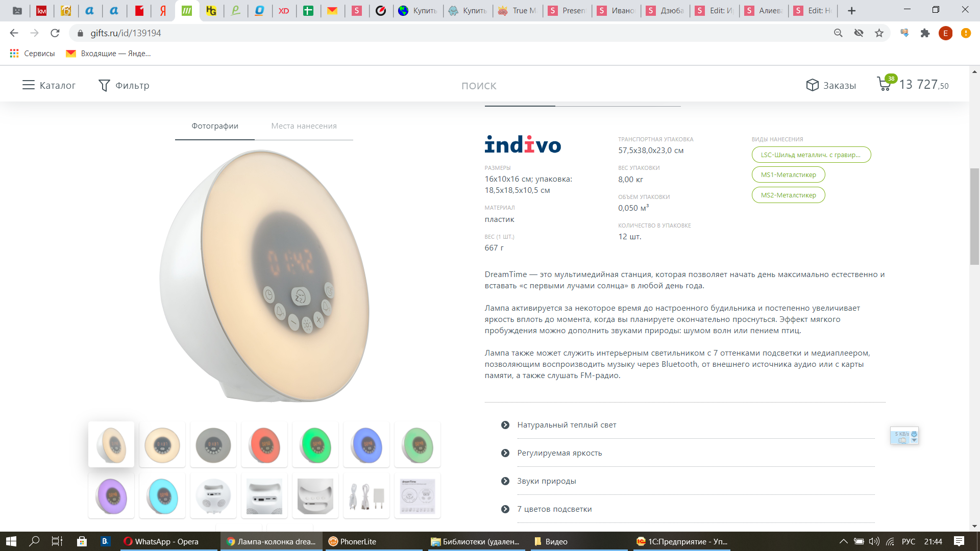Show the blue backlight lamp thumbnail
This screenshot has width=980, height=551.
366,445
